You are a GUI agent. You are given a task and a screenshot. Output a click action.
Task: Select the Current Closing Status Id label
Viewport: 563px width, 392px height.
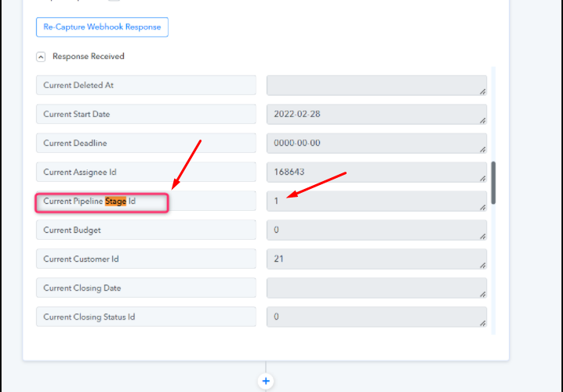[x=146, y=318]
